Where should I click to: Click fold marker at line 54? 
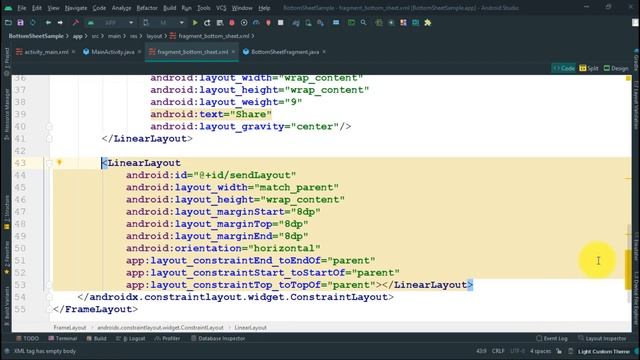(49, 297)
